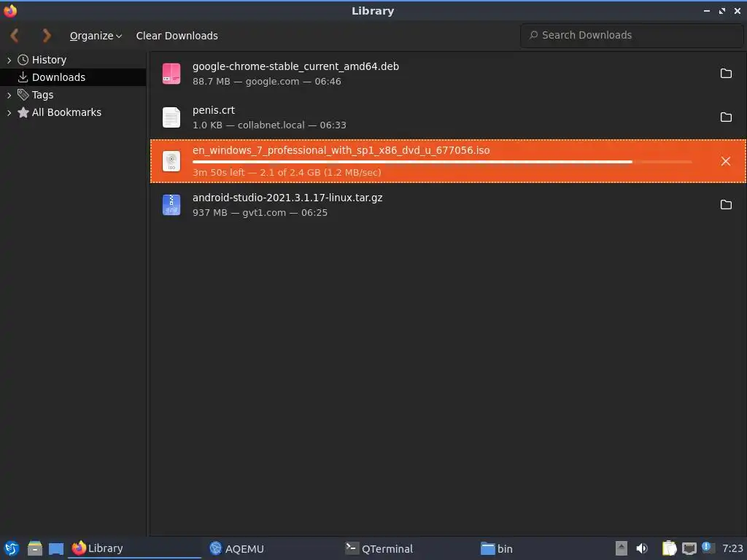Click the ISO disc file icon
The width and height of the screenshot is (747, 560).
[171, 161]
